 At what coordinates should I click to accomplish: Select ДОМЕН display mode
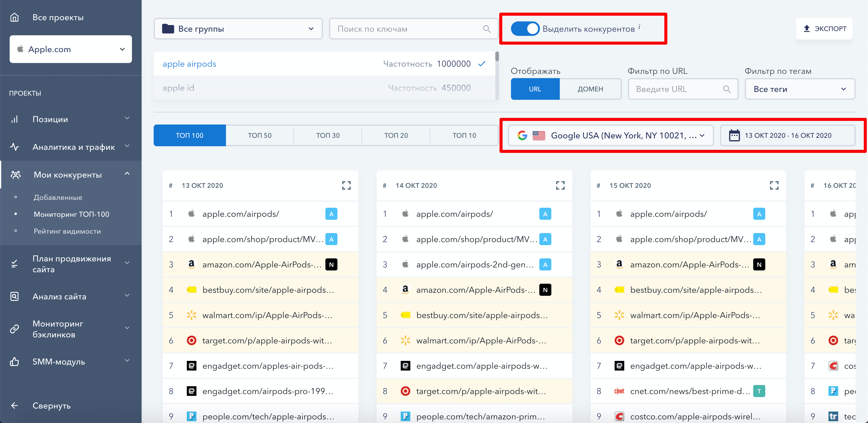(x=590, y=89)
